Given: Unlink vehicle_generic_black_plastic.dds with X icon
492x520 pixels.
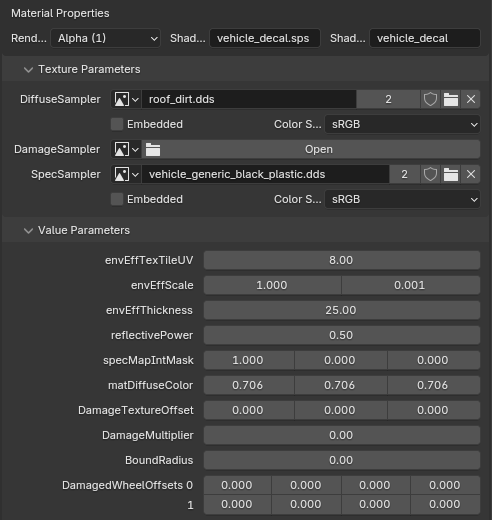Looking at the screenshot, I should click(x=471, y=174).
